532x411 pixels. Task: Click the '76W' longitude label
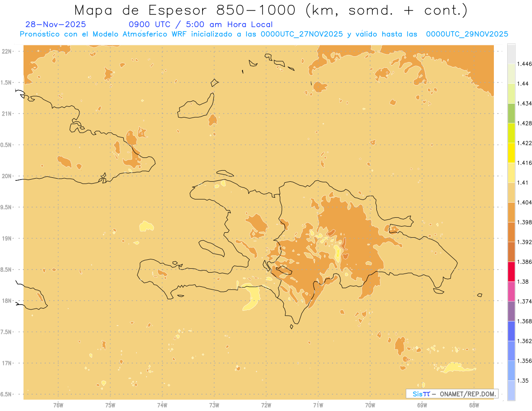[59, 405]
